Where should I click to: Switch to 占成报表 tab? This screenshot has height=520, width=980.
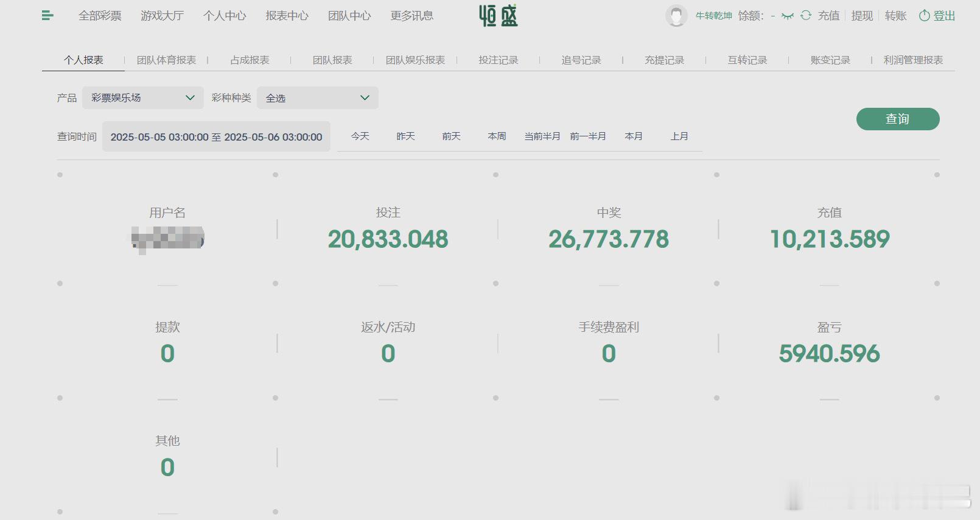pyautogui.click(x=250, y=60)
